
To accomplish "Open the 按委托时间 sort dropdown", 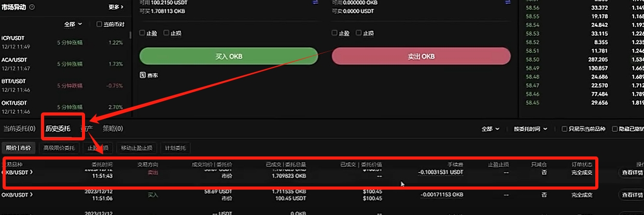I will (531, 129).
